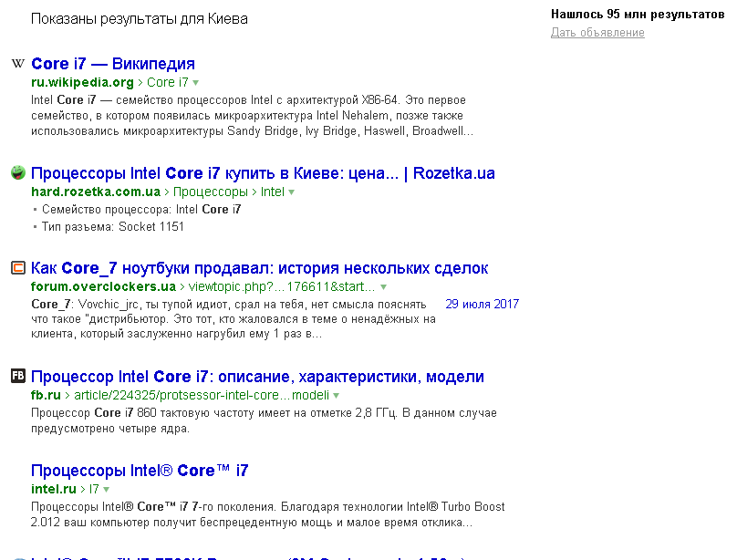This screenshot has height=560, width=737.
Task: Click forum snippet starting 'Core_7: Vovchic_jrc'
Action: coord(234,319)
